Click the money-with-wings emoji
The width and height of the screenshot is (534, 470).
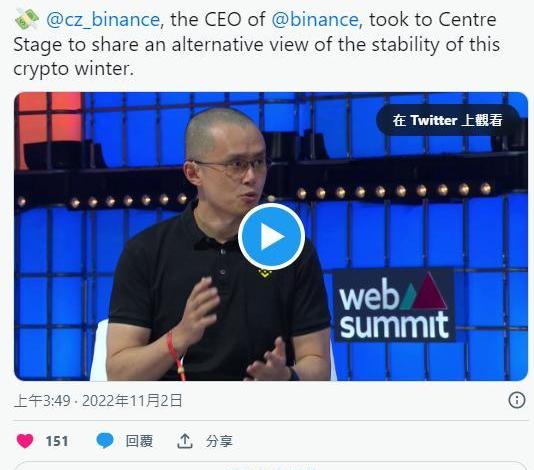[27, 19]
